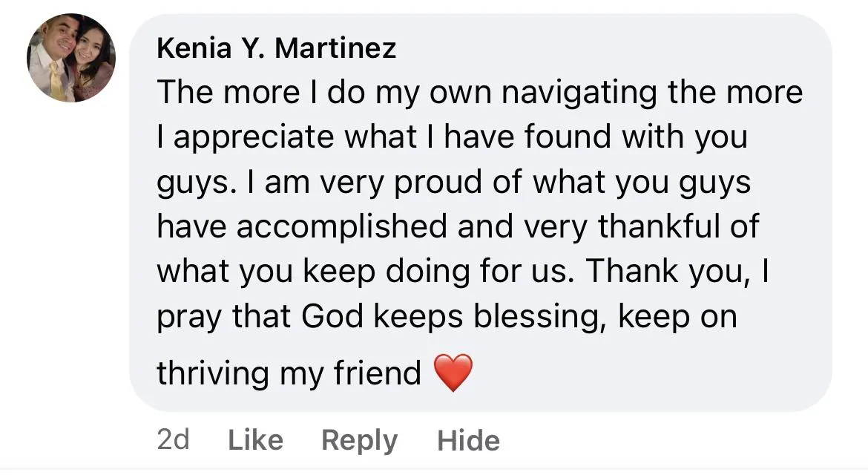Open the 2d timestamp link
Image resolution: width=868 pixels, height=475 pixels.
(x=174, y=441)
